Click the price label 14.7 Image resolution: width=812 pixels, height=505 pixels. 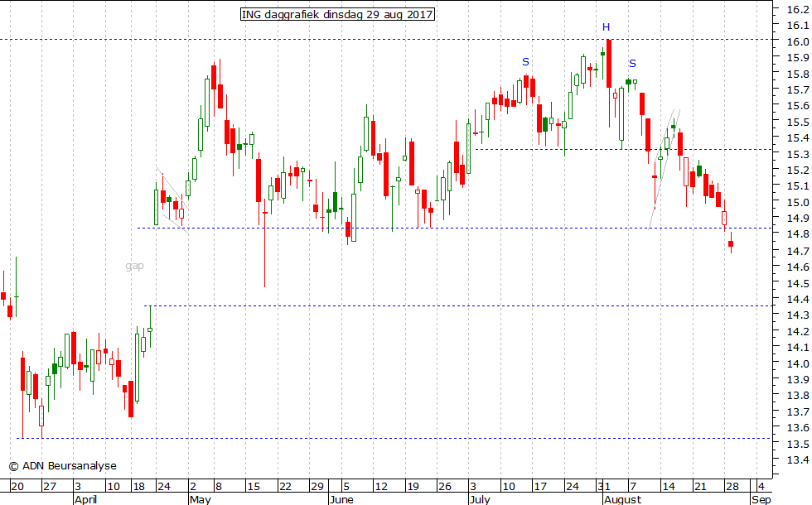point(798,252)
